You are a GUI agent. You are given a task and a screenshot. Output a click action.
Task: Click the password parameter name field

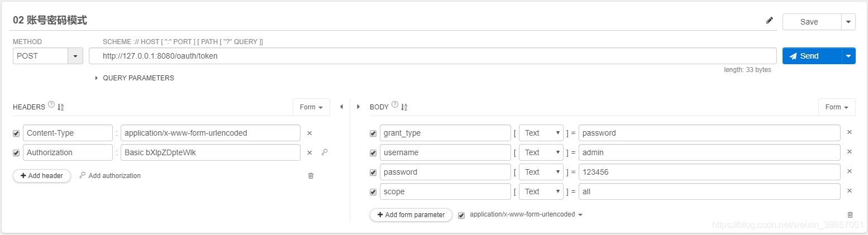445,172
